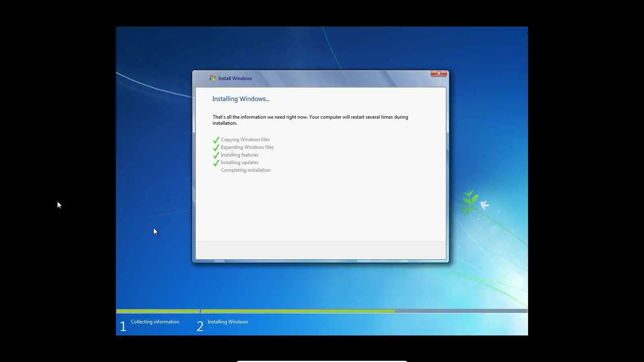This screenshot has width=644, height=362.
Task: Click the stage number 1 at bottom
Action: pyautogui.click(x=123, y=326)
